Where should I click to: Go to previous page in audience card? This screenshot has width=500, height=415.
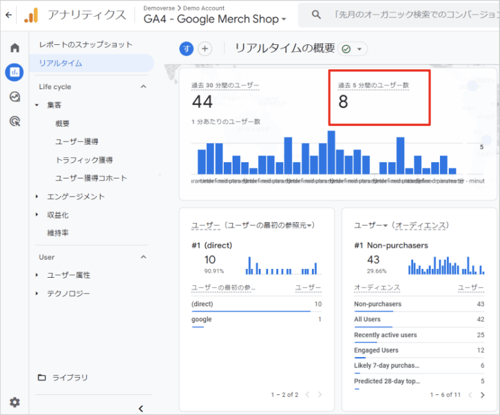tap(470, 395)
